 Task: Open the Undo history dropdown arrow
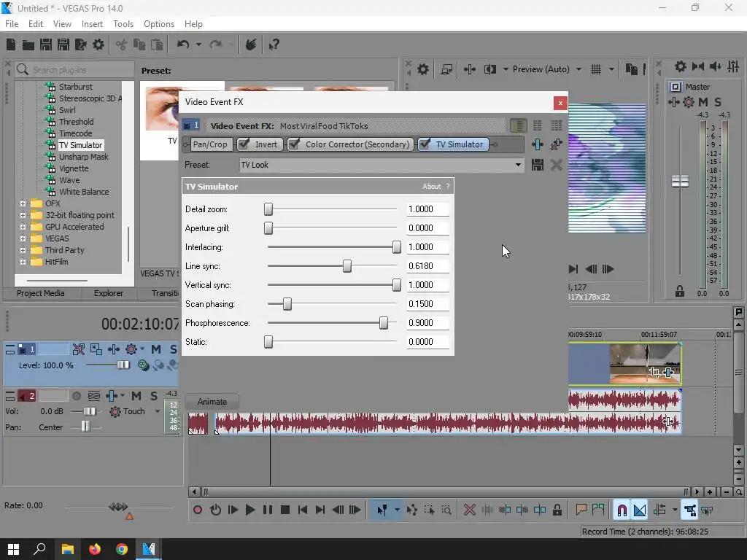point(198,44)
